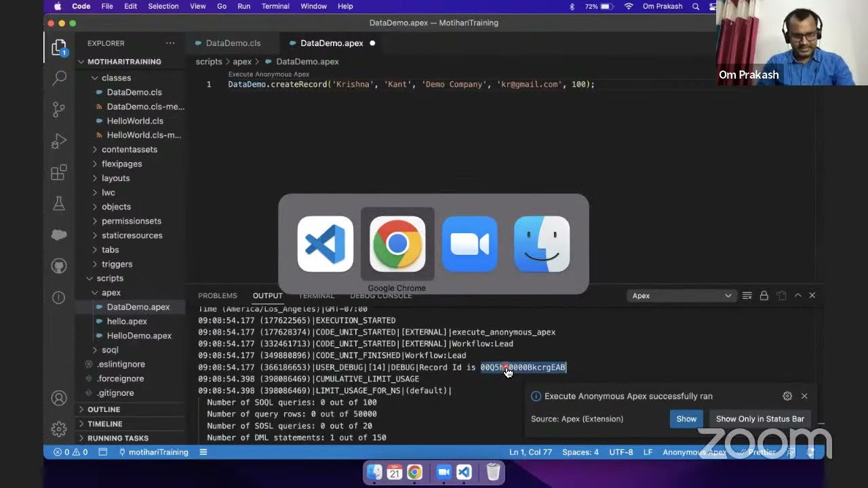Click UTF-8 encoding in status bar

tap(621, 452)
